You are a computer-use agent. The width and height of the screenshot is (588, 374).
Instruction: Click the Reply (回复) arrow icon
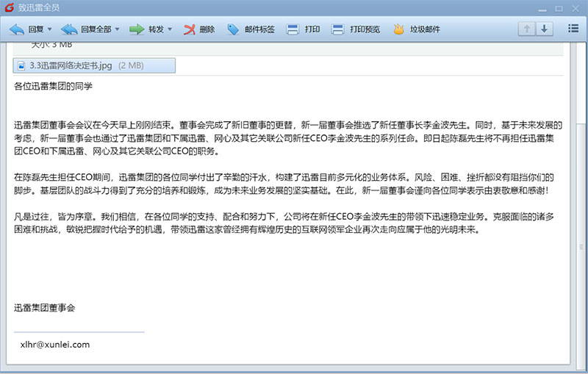pos(16,29)
